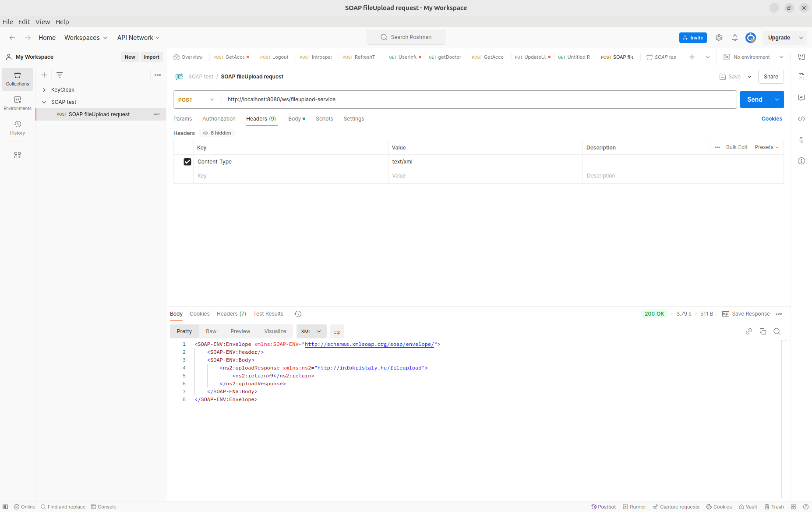Click the request URL field
The image size is (812, 512).
coord(480,100)
